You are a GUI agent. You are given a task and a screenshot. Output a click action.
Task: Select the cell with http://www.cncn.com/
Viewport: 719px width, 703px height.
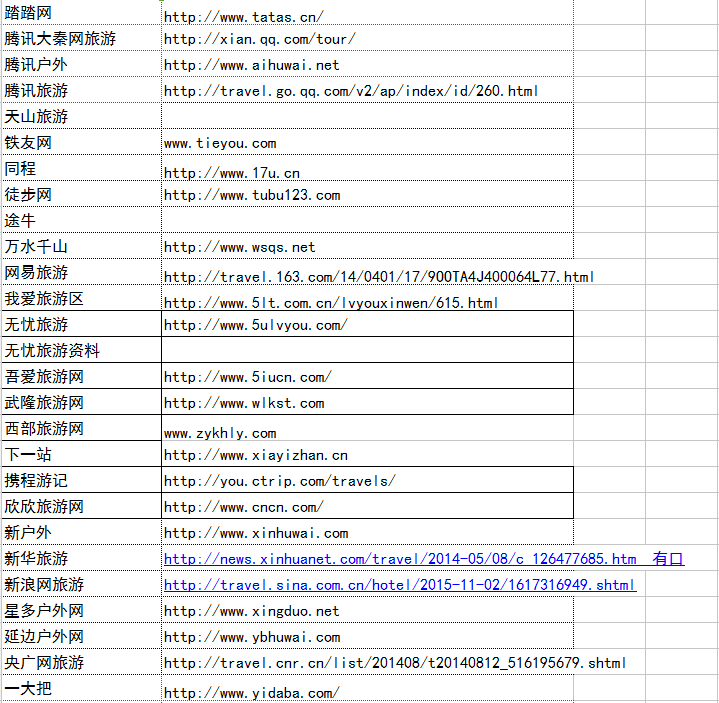click(367, 505)
